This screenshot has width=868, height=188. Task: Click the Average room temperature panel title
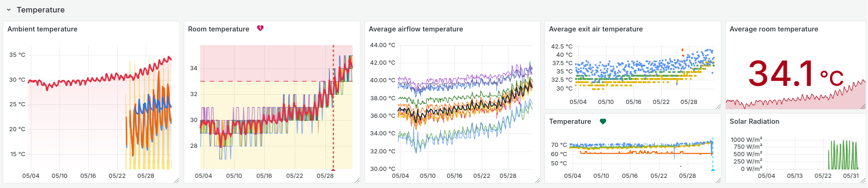[774, 29]
